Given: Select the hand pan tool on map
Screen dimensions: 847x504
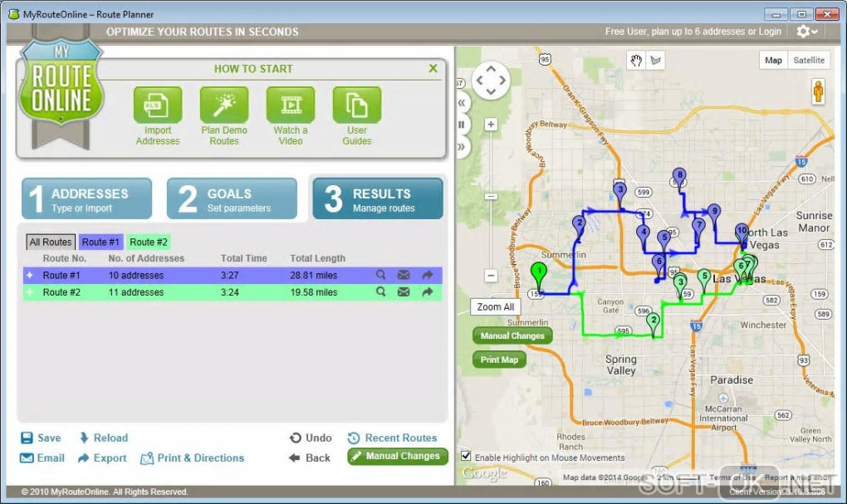Looking at the screenshot, I should pos(636,61).
